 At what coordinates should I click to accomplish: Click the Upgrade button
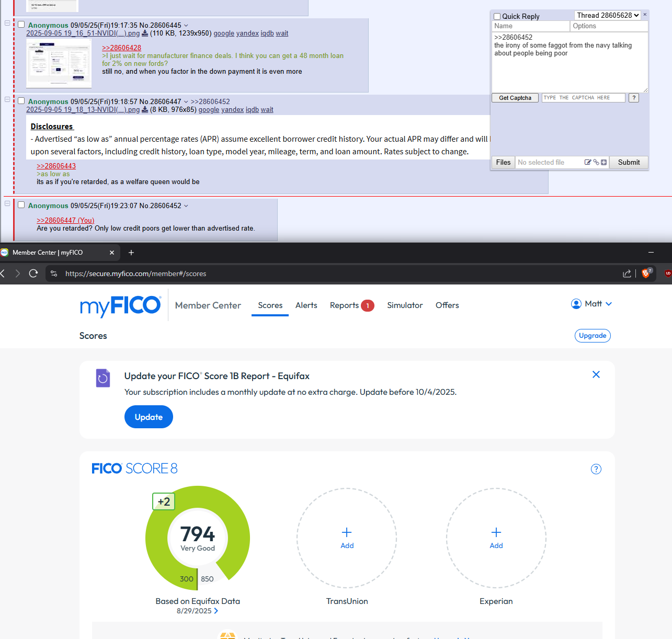click(593, 336)
